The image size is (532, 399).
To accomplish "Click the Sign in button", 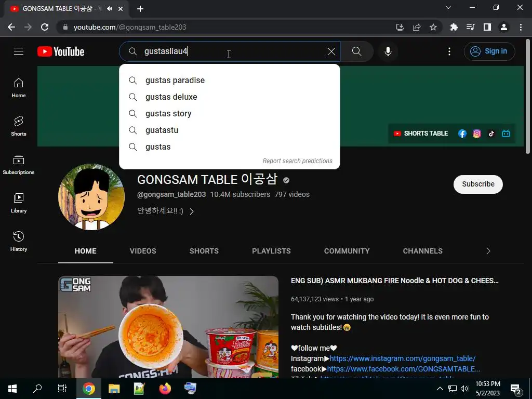I will tap(489, 51).
